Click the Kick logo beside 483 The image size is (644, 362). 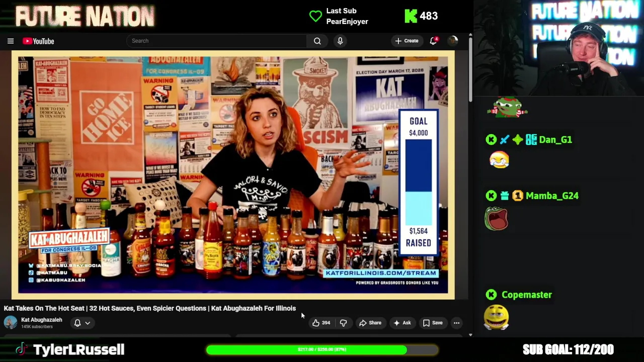(411, 16)
